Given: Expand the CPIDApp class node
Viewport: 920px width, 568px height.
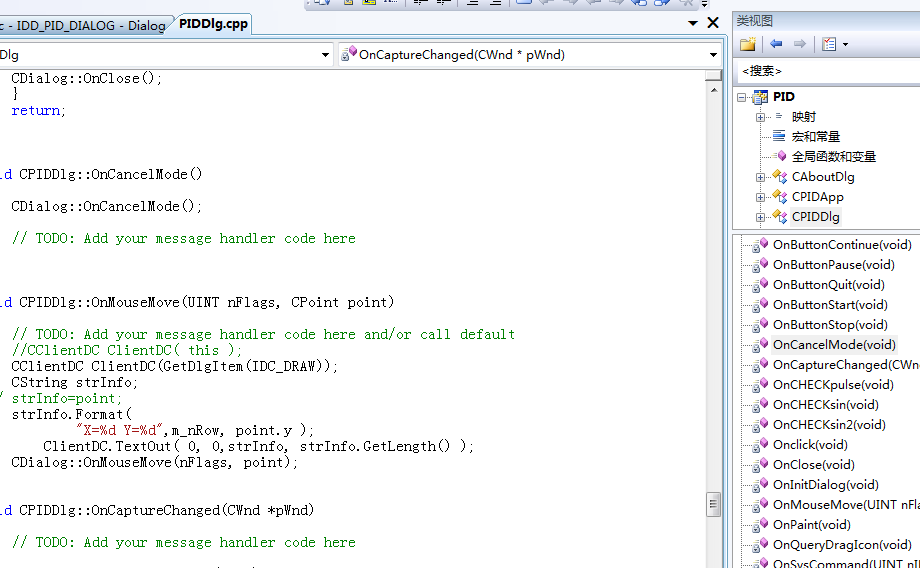Looking at the screenshot, I should click(x=760, y=197).
